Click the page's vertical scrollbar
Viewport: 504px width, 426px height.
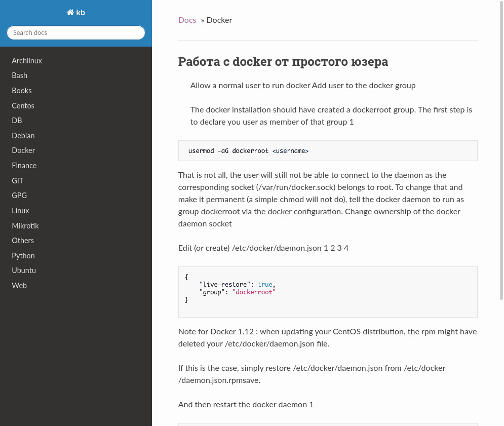pyautogui.click(x=501, y=150)
